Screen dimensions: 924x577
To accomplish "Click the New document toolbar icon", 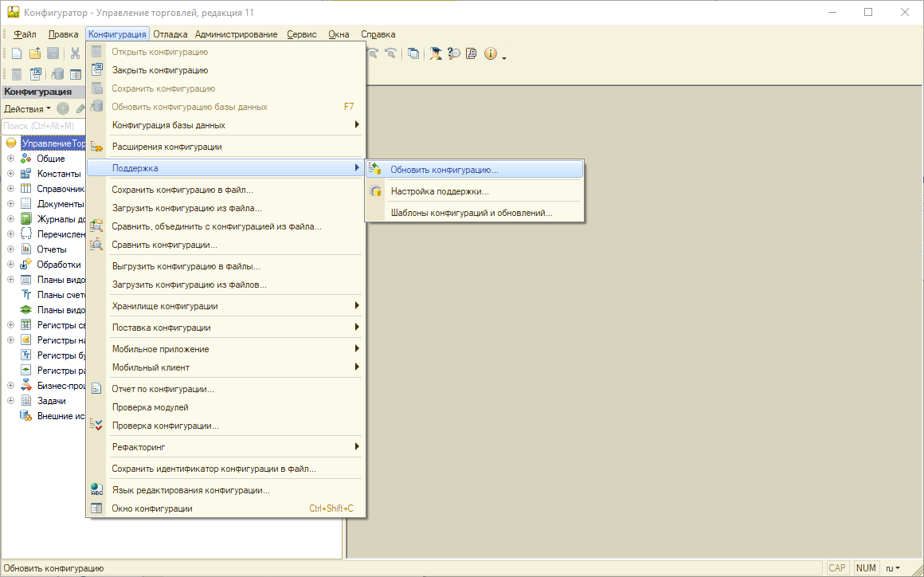I will click(17, 53).
